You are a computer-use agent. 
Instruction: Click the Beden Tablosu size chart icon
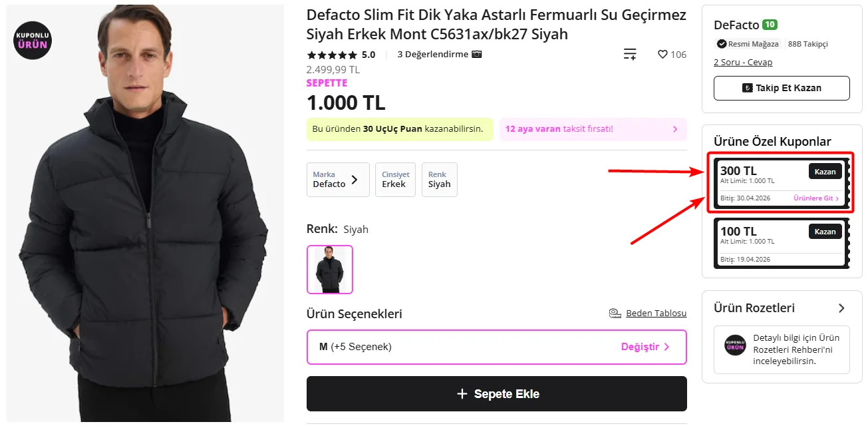coord(615,313)
